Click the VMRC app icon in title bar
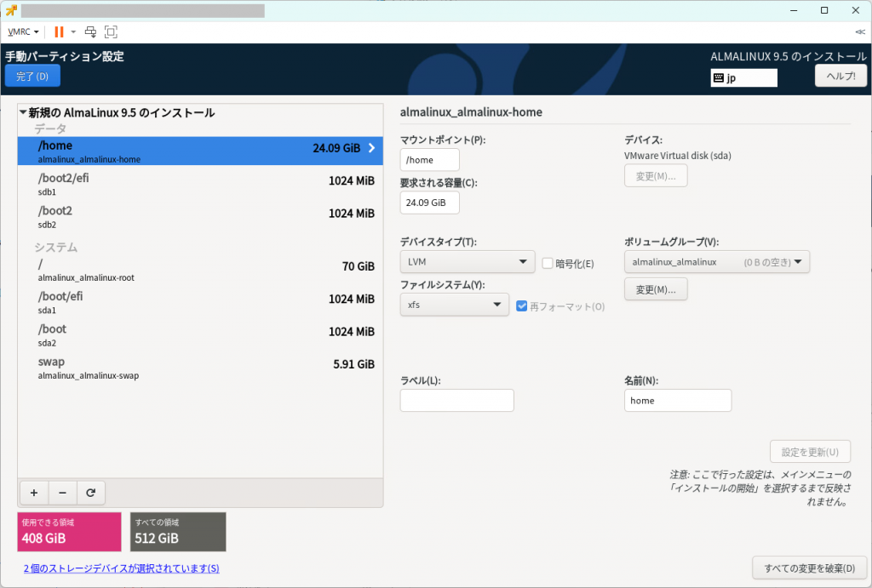The width and height of the screenshot is (872, 588). point(11,10)
